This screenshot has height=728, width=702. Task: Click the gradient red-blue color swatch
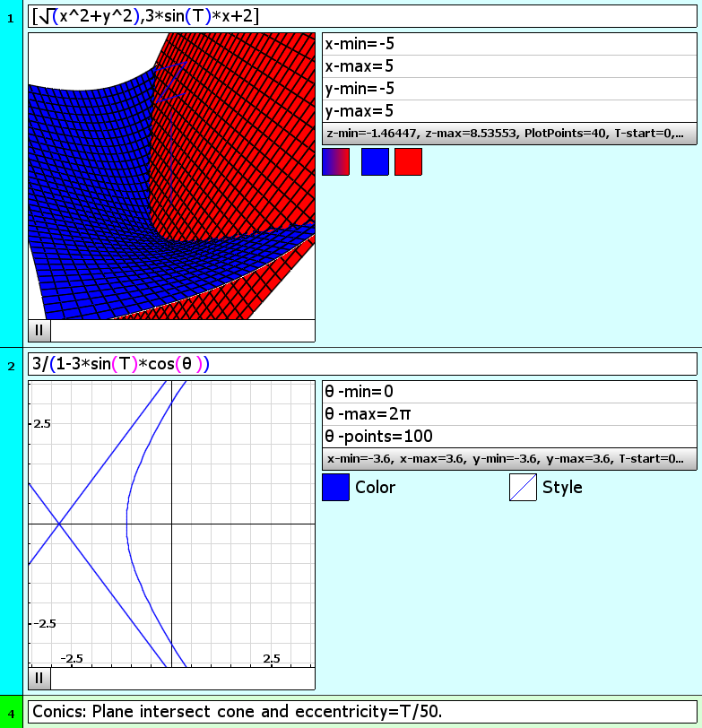[x=335, y=162]
